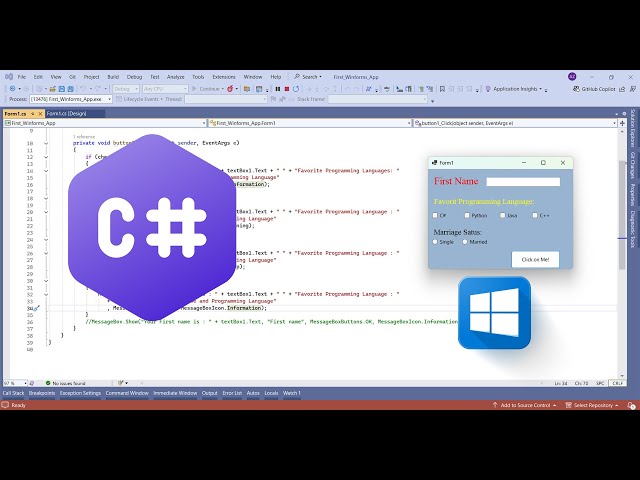Click the screwdriver quick actions icon at line 34

tap(36, 308)
